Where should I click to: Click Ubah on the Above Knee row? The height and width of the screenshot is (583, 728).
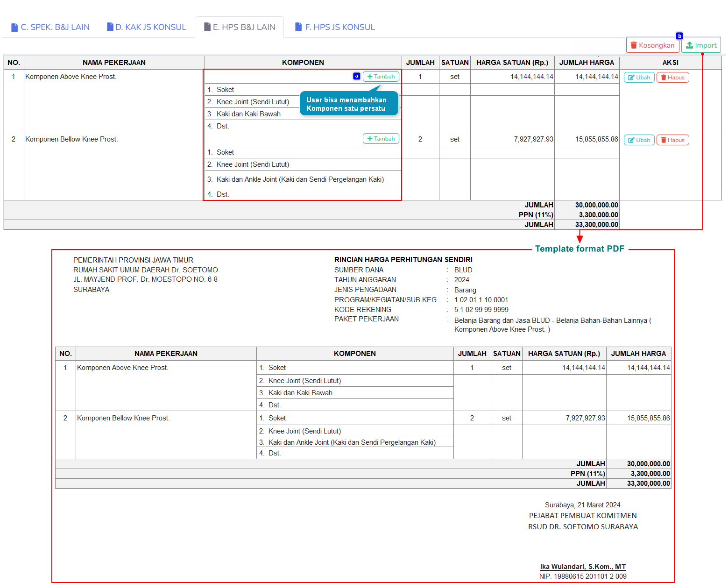(639, 78)
